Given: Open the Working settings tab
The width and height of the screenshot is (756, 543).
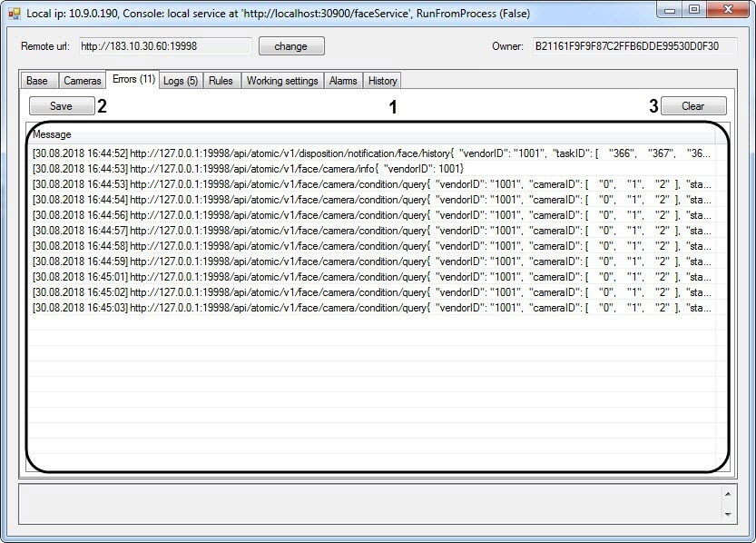Looking at the screenshot, I should [x=282, y=81].
